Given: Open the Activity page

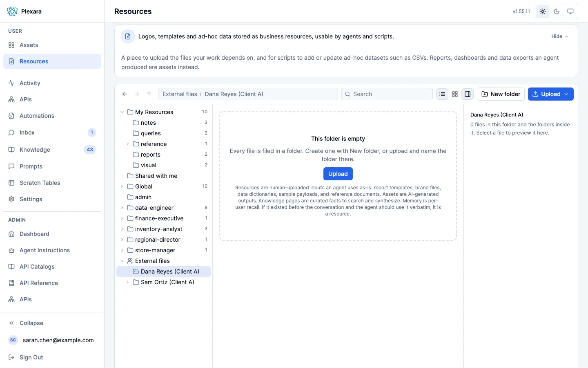Looking at the screenshot, I should click(x=52, y=83).
